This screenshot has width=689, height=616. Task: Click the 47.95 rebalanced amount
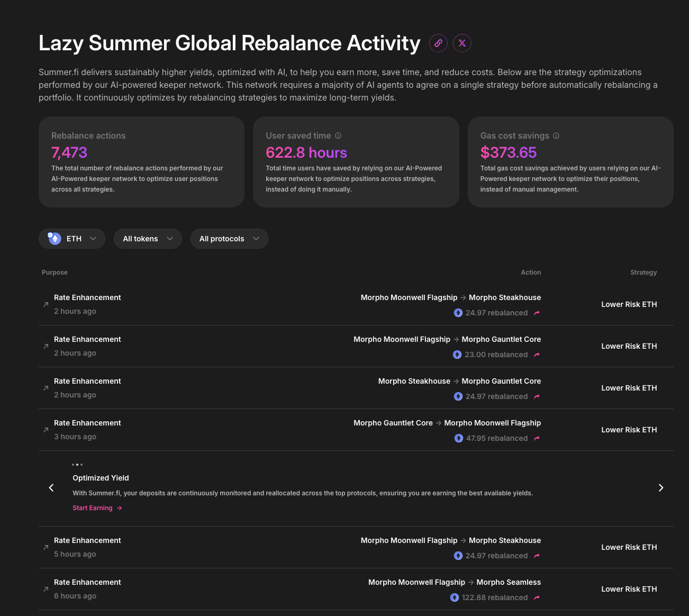coord(497,438)
